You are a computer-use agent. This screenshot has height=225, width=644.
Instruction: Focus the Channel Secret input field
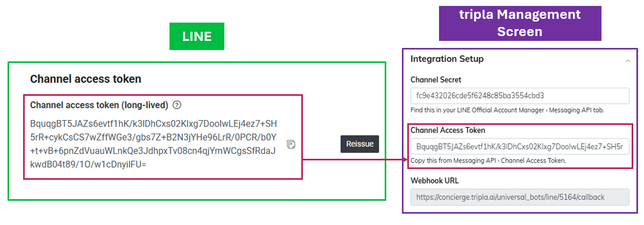pyautogui.click(x=519, y=96)
